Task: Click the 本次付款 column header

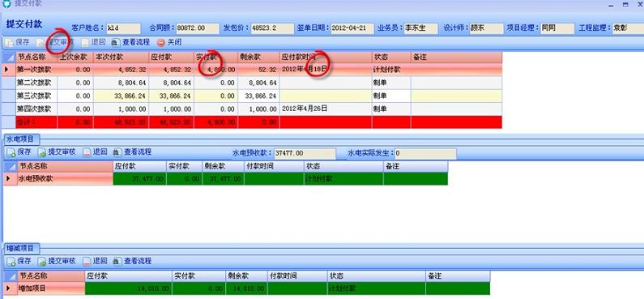Action: pos(121,57)
